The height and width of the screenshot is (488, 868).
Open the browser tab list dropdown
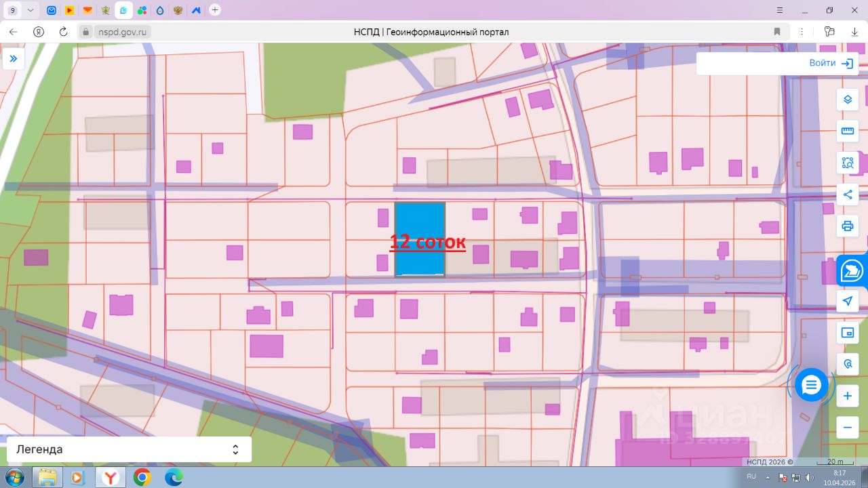pos(31,10)
